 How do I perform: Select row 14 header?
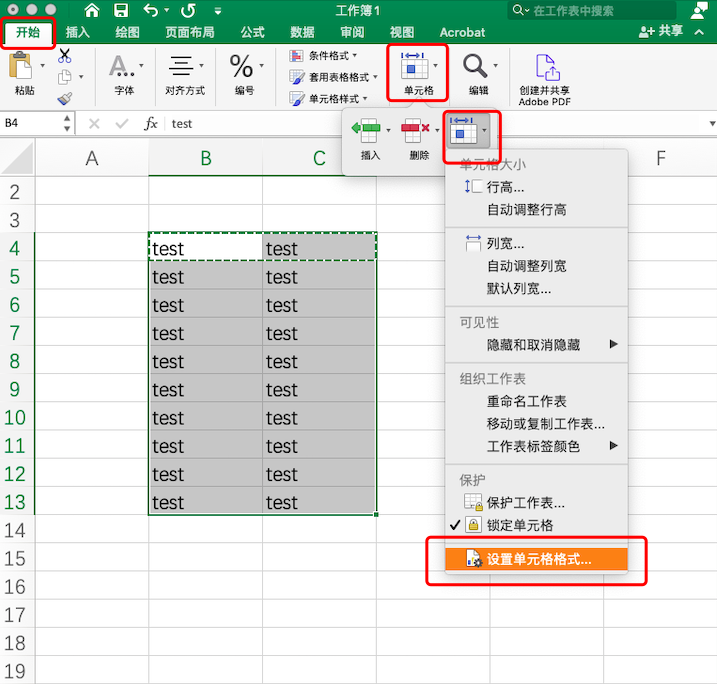click(x=16, y=530)
